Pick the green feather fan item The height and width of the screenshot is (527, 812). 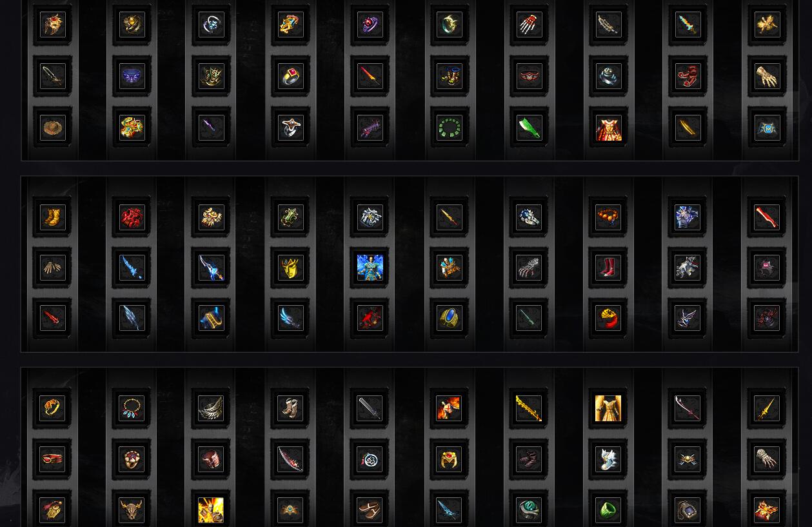[x=529, y=128]
